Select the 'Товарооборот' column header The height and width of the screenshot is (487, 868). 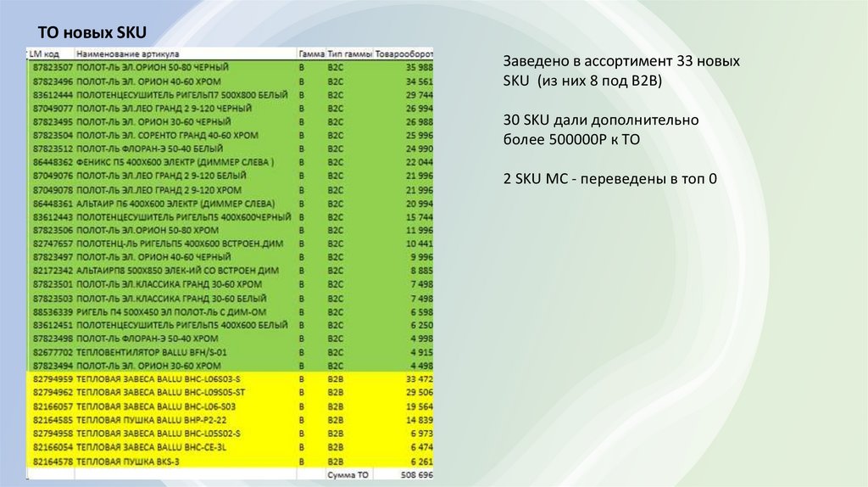pyautogui.click(x=403, y=53)
